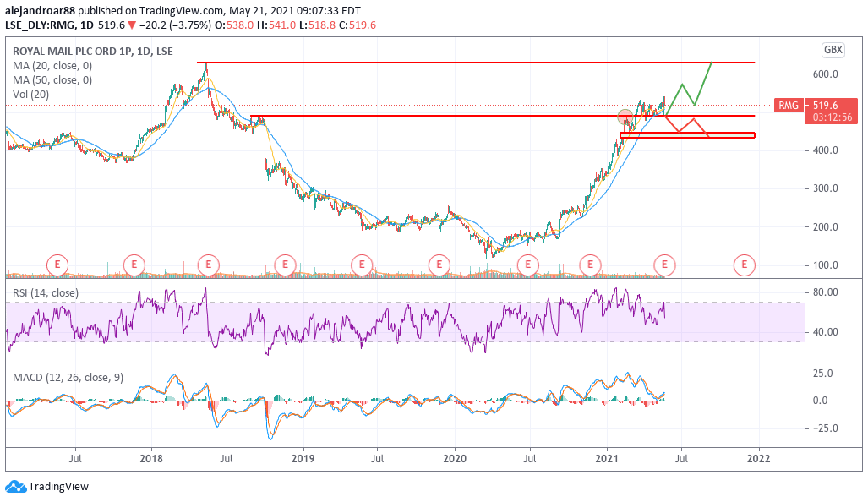Click the 100.0 price axis label
This screenshot has width=868, height=502.
(x=826, y=265)
